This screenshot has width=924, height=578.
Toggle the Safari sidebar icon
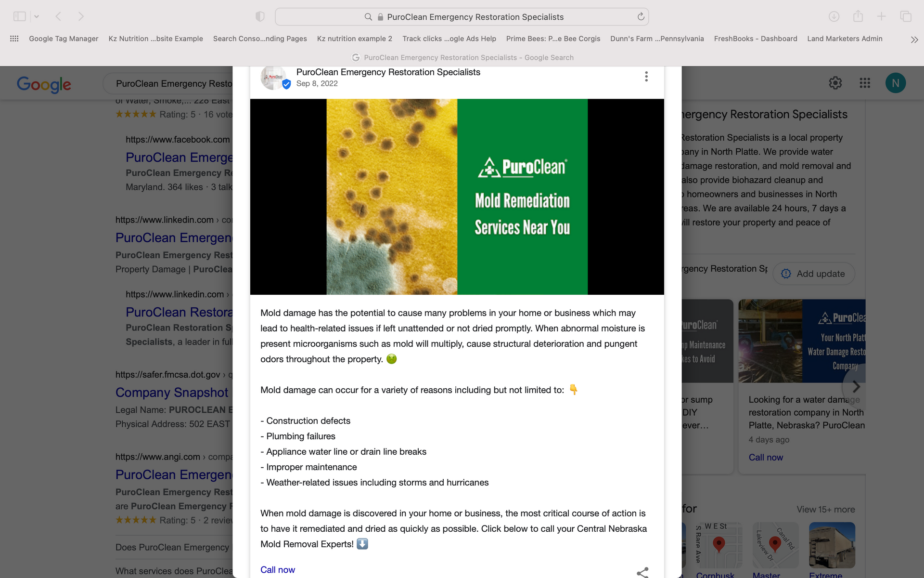(x=19, y=16)
